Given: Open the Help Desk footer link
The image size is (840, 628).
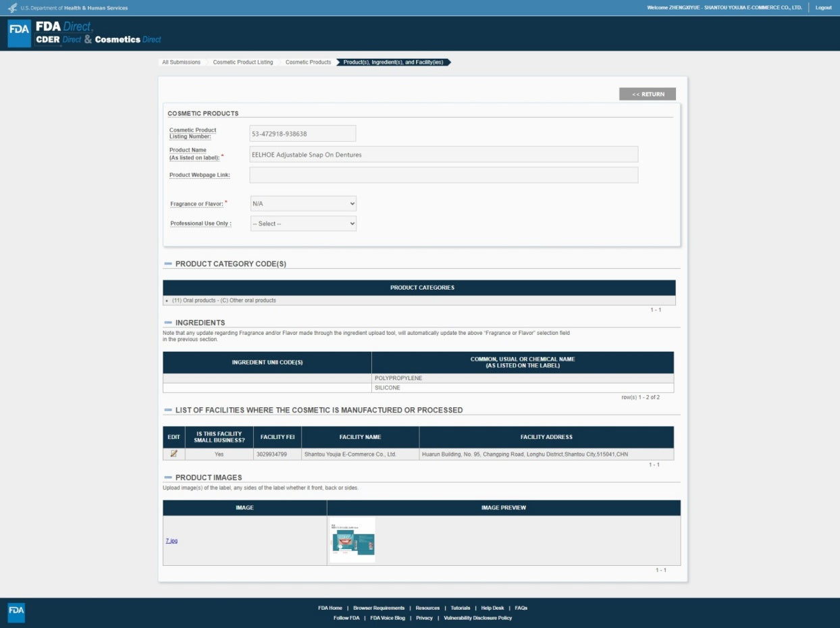Looking at the screenshot, I should click(x=492, y=608).
